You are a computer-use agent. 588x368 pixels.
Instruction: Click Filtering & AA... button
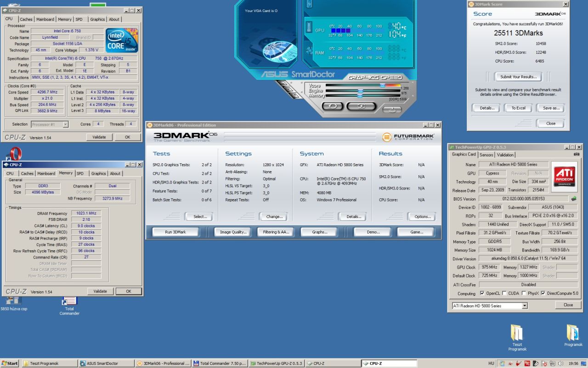[276, 232]
